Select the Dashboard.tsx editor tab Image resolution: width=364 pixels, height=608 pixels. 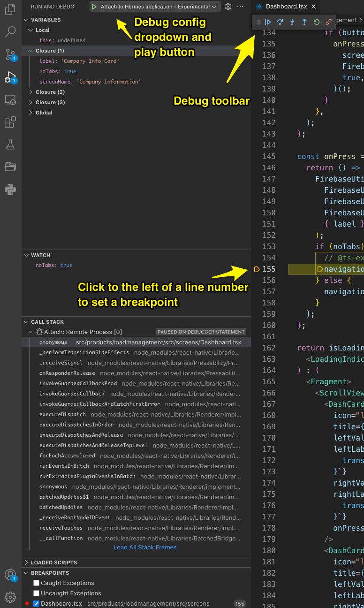(286, 7)
